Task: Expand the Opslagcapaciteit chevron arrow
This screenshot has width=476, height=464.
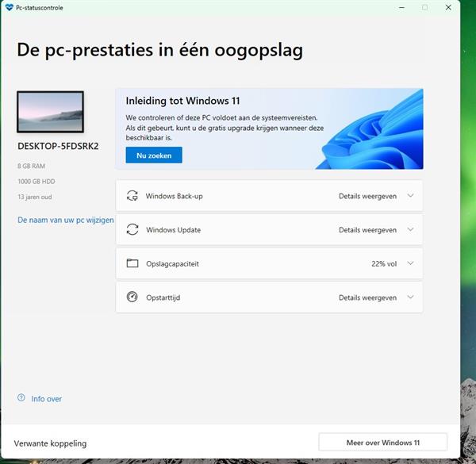Action: [x=410, y=263]
